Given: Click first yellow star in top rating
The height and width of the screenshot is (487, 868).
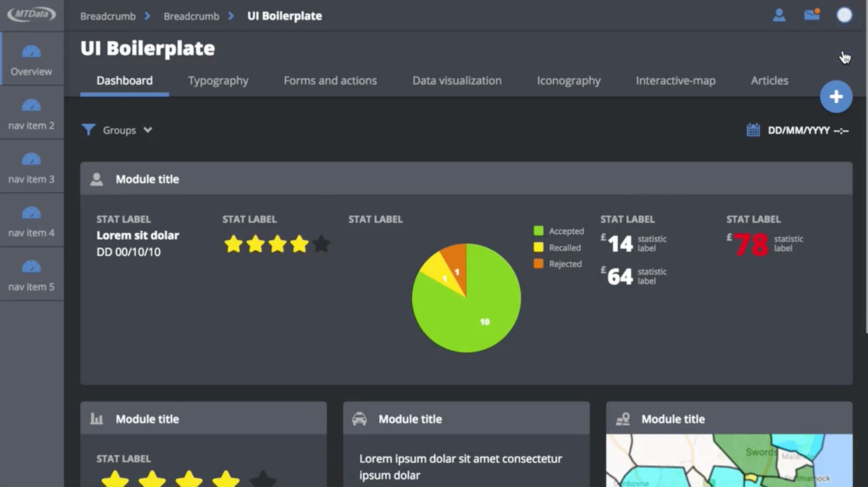Looking at the screenshot, I should [x=233, y=244].
